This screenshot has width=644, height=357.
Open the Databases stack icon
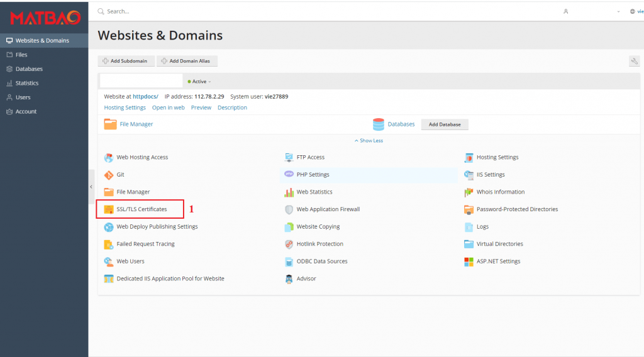pyautogui.click(x=379, y=124)
